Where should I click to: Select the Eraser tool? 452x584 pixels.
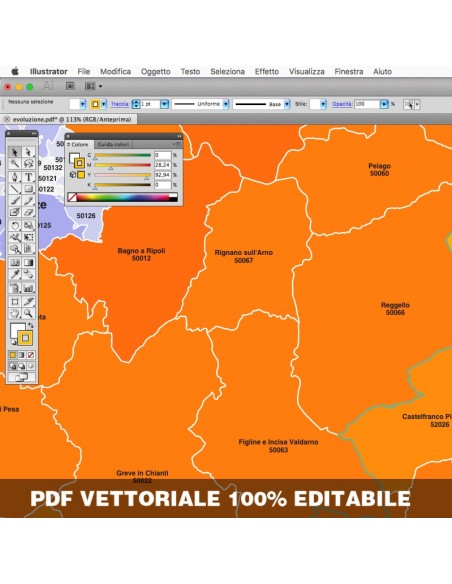click(28, 212)
